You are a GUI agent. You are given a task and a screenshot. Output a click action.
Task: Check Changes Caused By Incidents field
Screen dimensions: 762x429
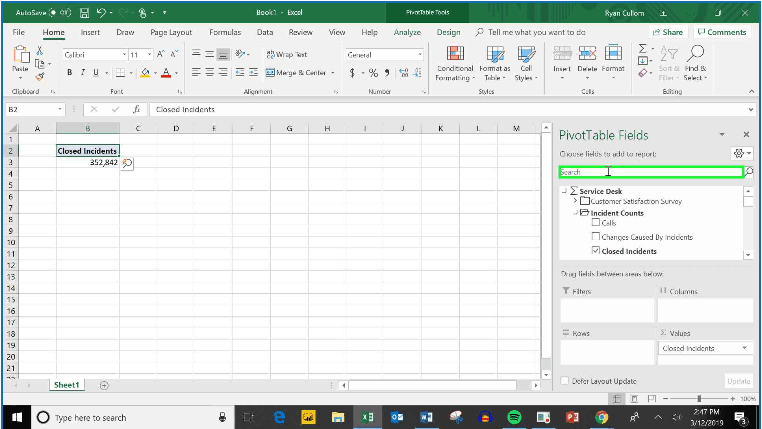595,237
